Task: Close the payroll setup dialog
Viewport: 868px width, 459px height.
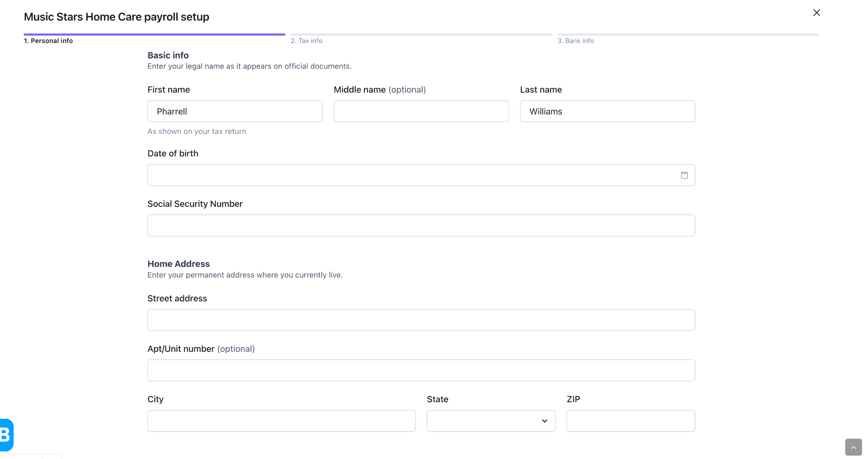Action: pos(816,13)
